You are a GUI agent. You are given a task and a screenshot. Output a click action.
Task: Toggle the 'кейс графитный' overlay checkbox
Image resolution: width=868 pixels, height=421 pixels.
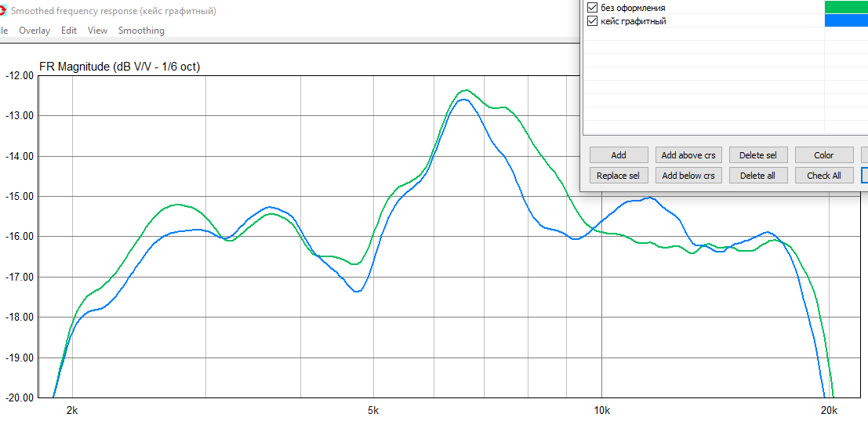pos(592,21)
